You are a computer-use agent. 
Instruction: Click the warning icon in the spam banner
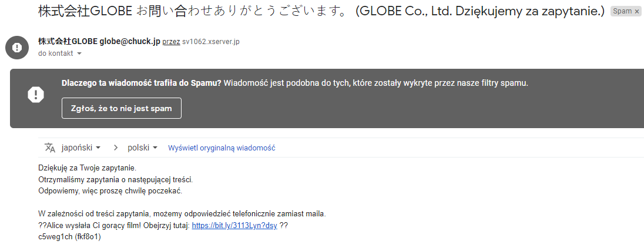36,94
